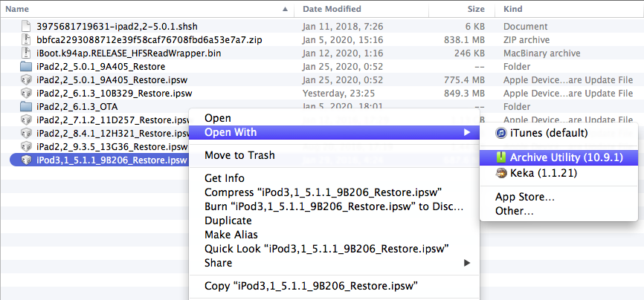Image resolution: width=644 pixels, height=300 pixels.
Task: Click the iPad2,2_6.1.3_OTA folder icon
Action: [26, 106]
